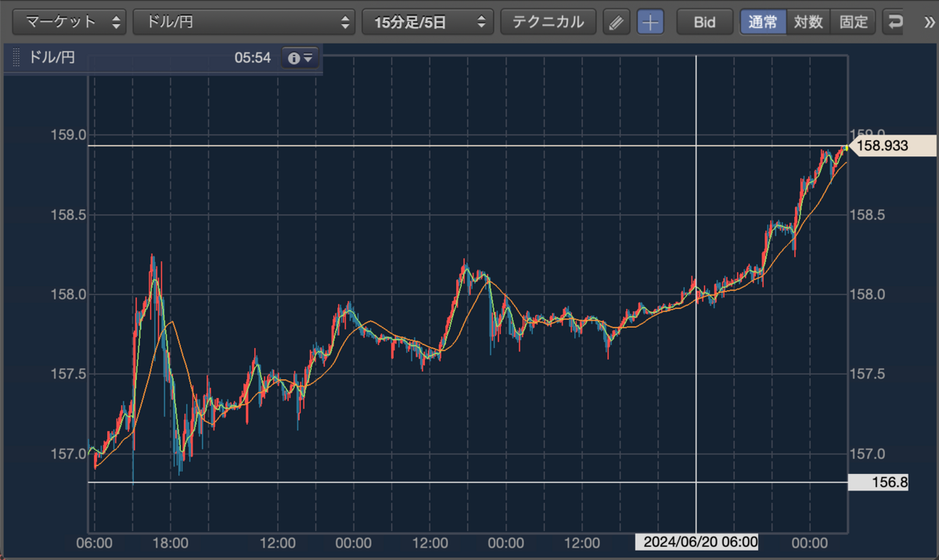The image size is (939, 560).
Task: Click the 158.5 left axis label
Action: (x=69, y=214)
